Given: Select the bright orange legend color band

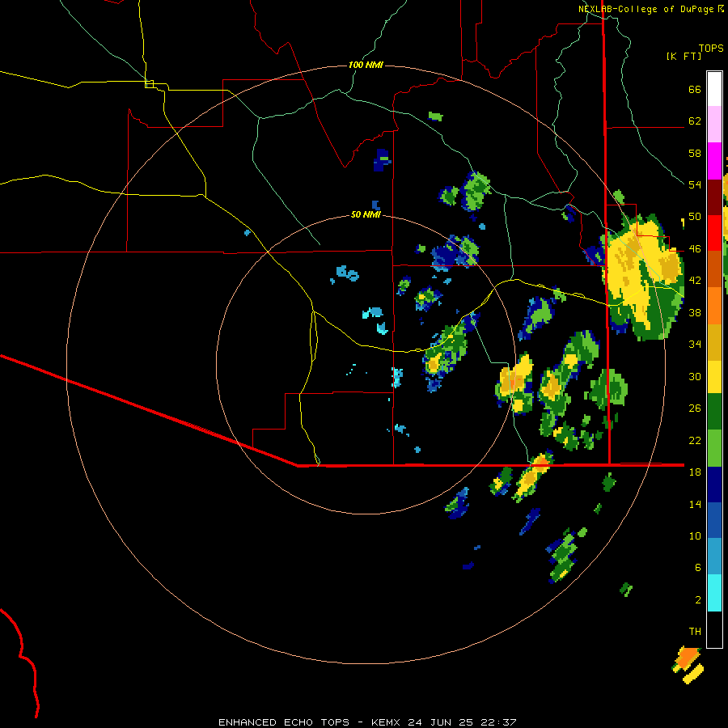Looking at the screenshot, I should coord(714,306).
